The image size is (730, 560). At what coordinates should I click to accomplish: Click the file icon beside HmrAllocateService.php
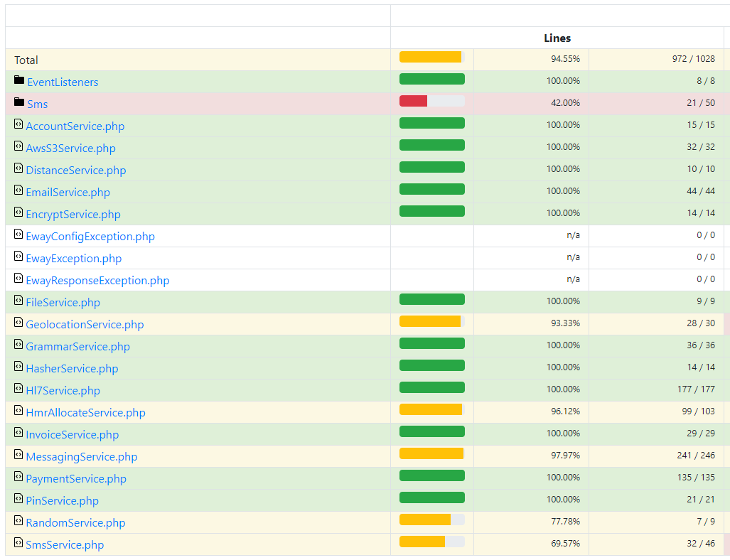tap(18, 410)
